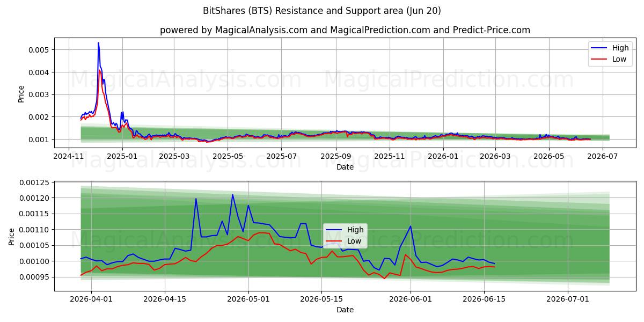Viewport: 644px width, 322px height.
Task: Click the 'Date' axis label under the bottom chart
Action: [345, 310]
